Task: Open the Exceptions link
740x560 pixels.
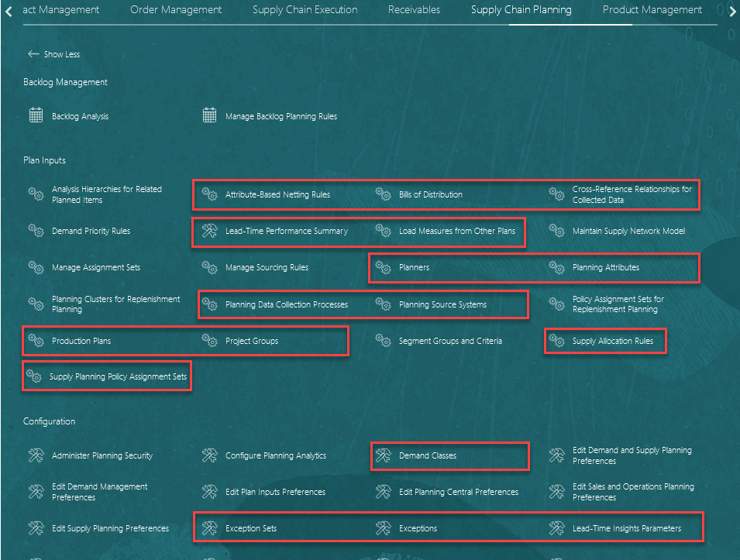Action: (x=418, y=528)
